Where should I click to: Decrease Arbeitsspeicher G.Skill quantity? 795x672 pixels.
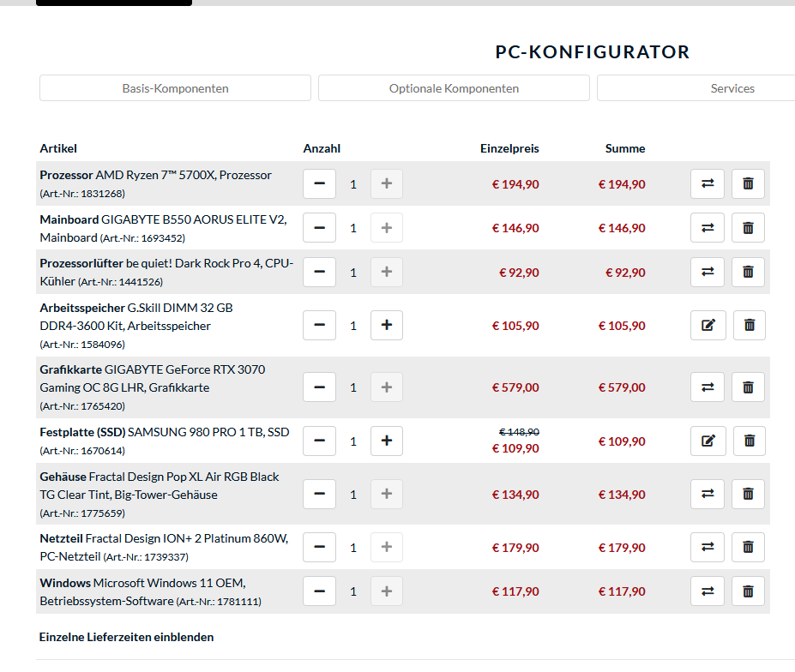319,325
